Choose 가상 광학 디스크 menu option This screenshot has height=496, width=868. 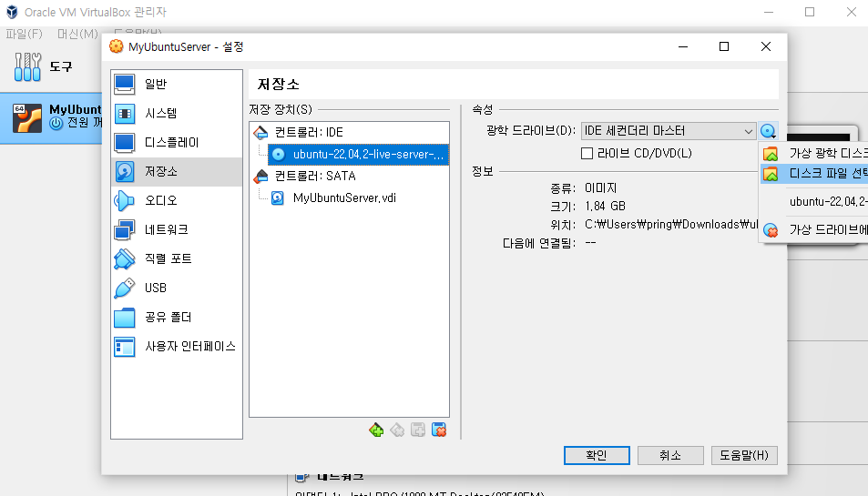(x=814, y=153)
